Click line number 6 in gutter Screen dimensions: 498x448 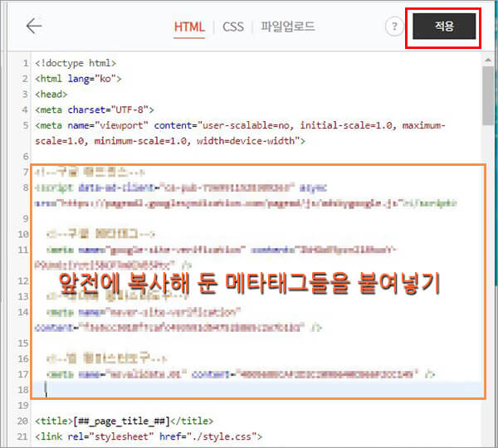pyautogui.click(x=25, y=157)
